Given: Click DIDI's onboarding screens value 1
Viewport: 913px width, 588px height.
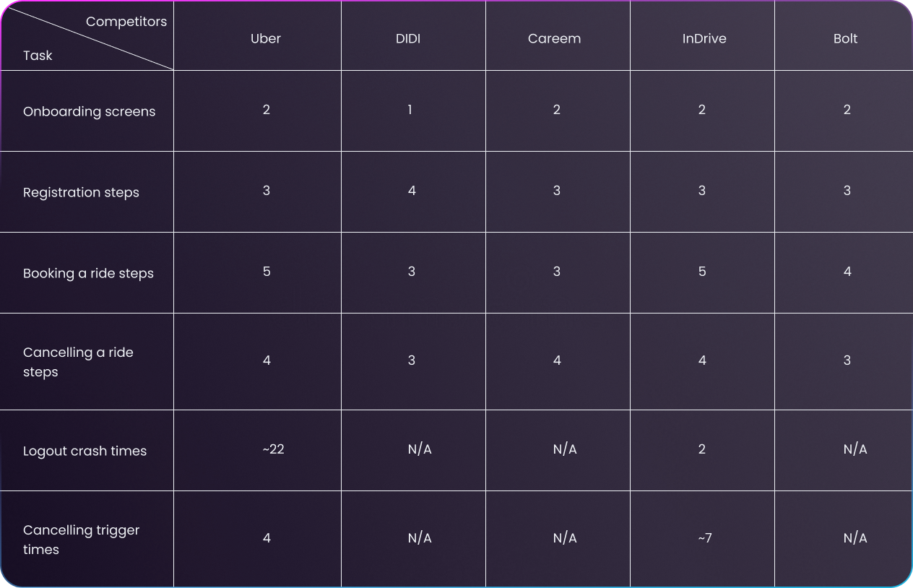Looking at the screenshot, I should tap(410, 110).
